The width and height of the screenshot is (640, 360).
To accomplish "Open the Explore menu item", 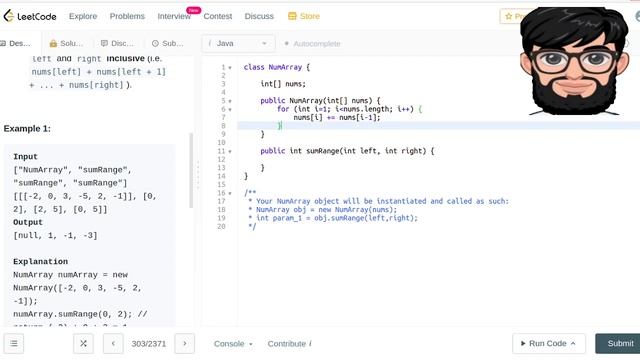I will point(83,16).
